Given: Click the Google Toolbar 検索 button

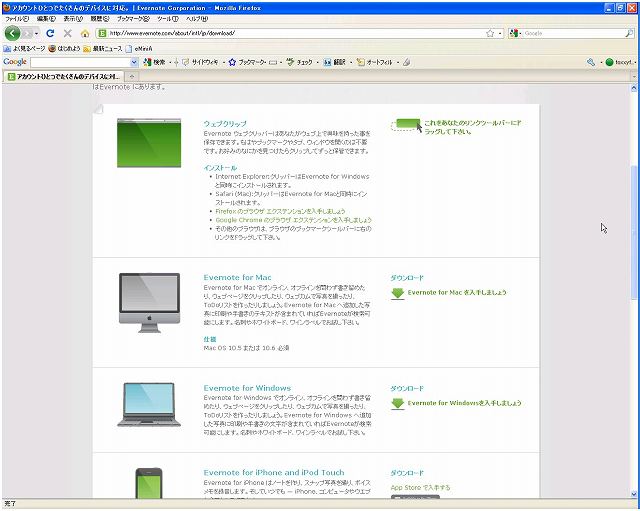Looking at the screenshot, I should (x=155, y=62).
